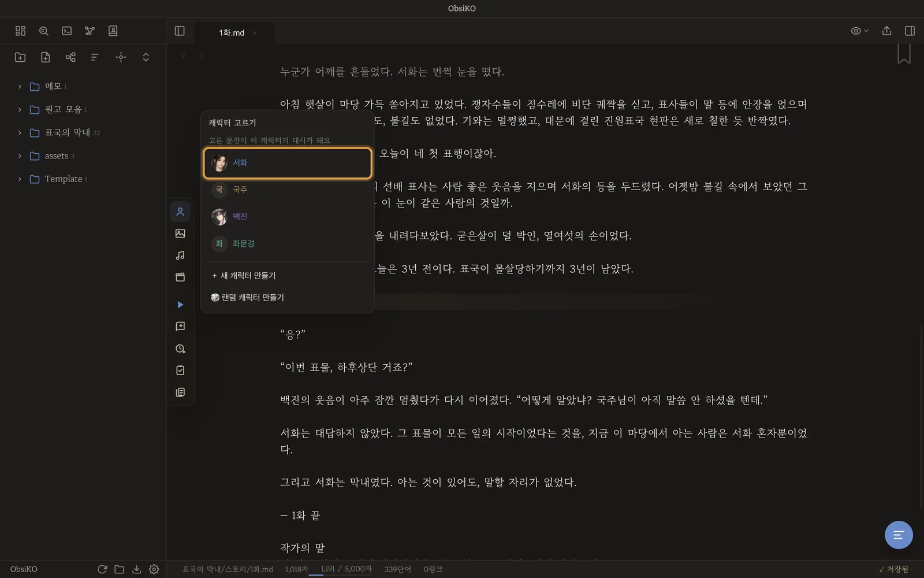
Task: Expand the assets folder
Action: [20, 155]
